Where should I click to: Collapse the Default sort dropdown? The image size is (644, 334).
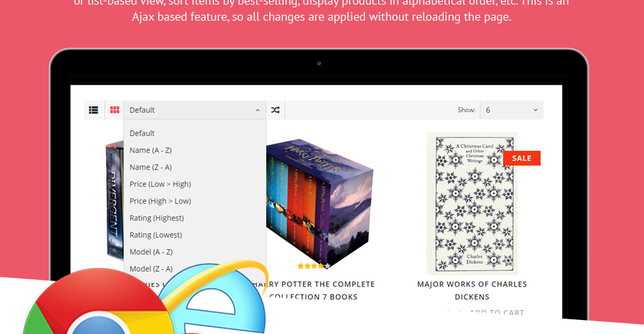tap(195, 110)
